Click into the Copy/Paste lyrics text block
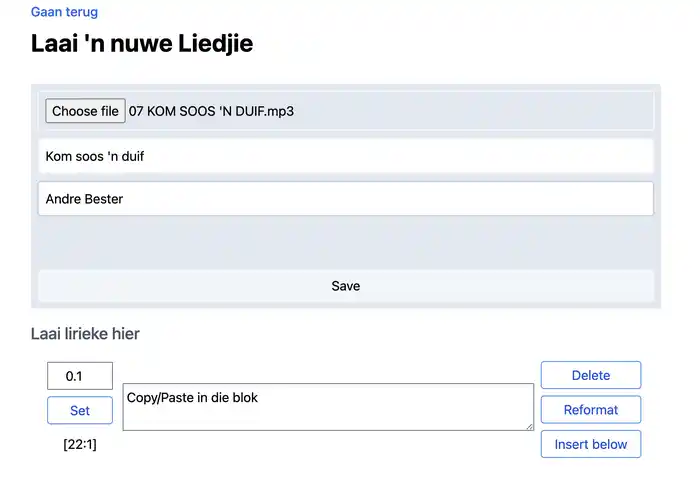Viewport: 700px width, 477px height. point(327,407)
